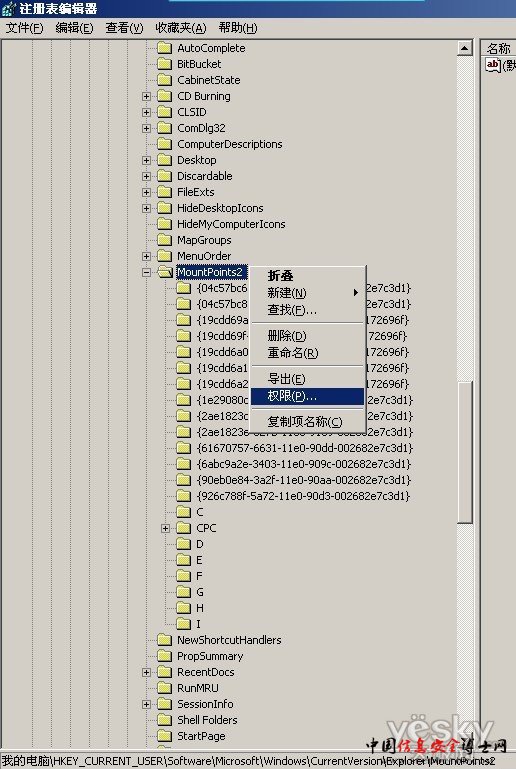Click the BitBucket folder icon
The width and height of the screenshot is (516, 769).
(164, 64)
